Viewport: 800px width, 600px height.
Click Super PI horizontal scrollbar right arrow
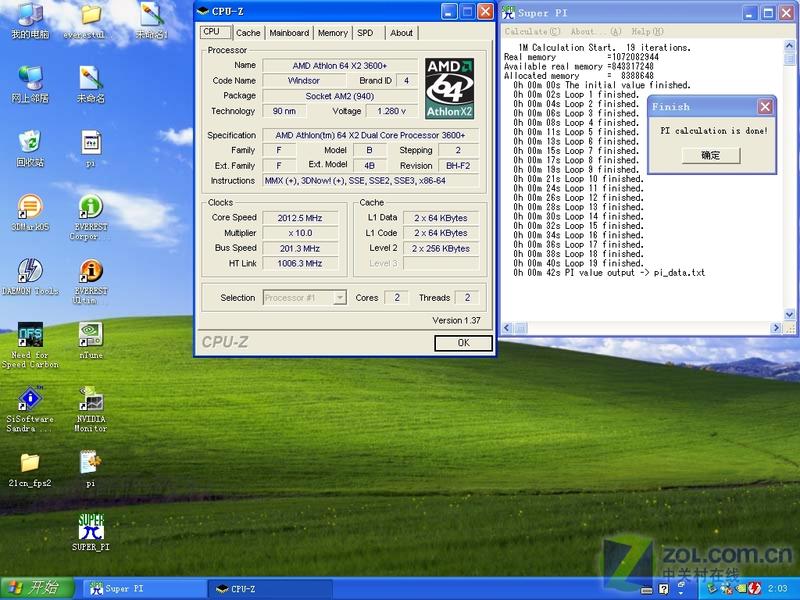click(x=776, y=328)
